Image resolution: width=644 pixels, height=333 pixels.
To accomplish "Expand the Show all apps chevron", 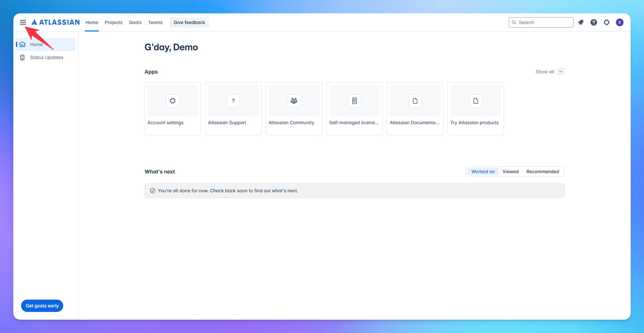I will click(561, 72).
